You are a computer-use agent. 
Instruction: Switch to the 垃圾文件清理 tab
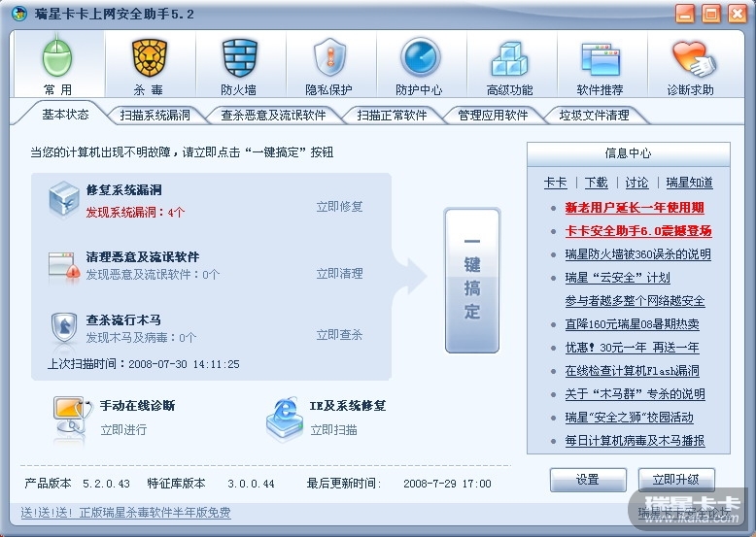594,116
